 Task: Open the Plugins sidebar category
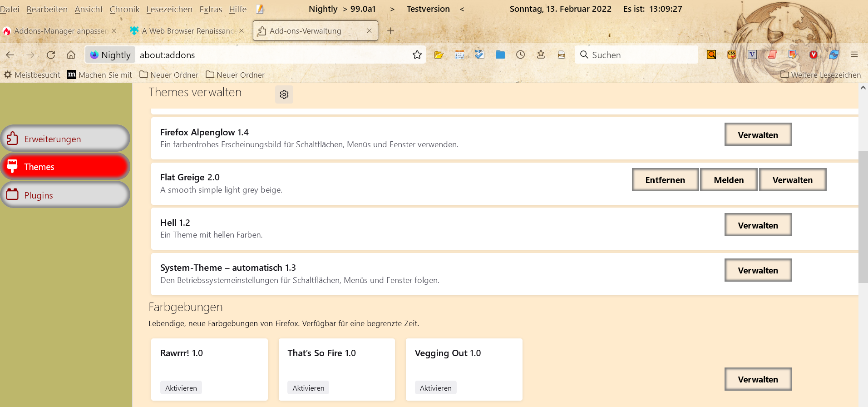point(65,195)
